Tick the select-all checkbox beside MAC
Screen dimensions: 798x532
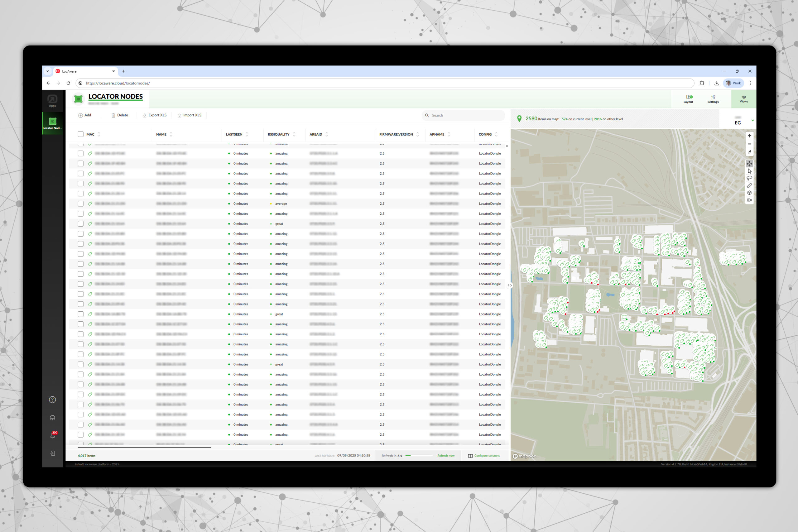click(80, 134)
